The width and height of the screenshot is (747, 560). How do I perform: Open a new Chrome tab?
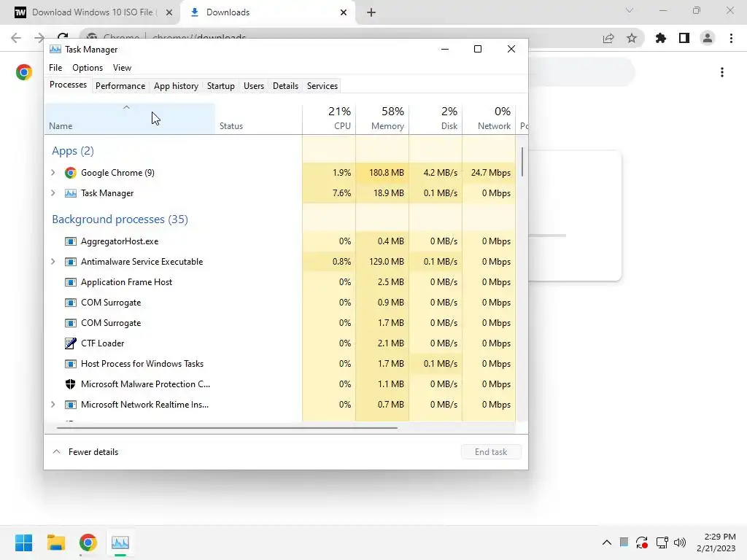tap(371, 12)
